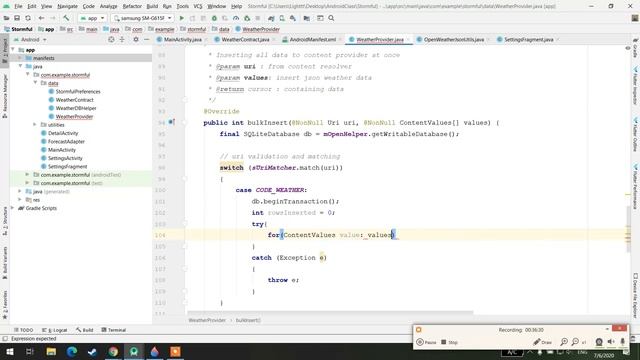The width and height of the screenshot is (640, 360).
Task: Switch to the AndroidManifest.xml tab
Action: [x=311, y=40]
